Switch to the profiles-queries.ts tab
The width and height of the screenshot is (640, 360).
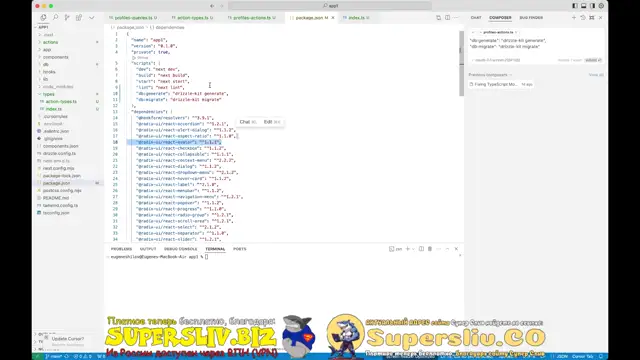[x=133, y=18]
